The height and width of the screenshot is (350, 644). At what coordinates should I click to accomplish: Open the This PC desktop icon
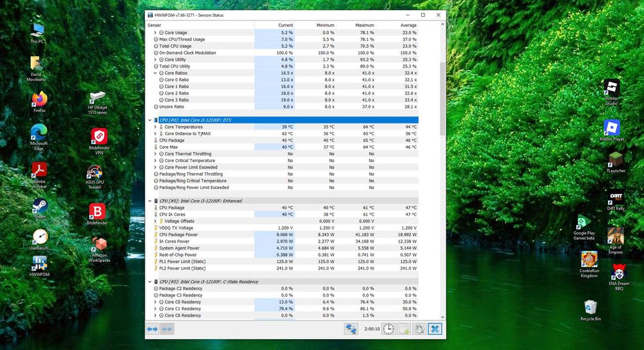37,33
